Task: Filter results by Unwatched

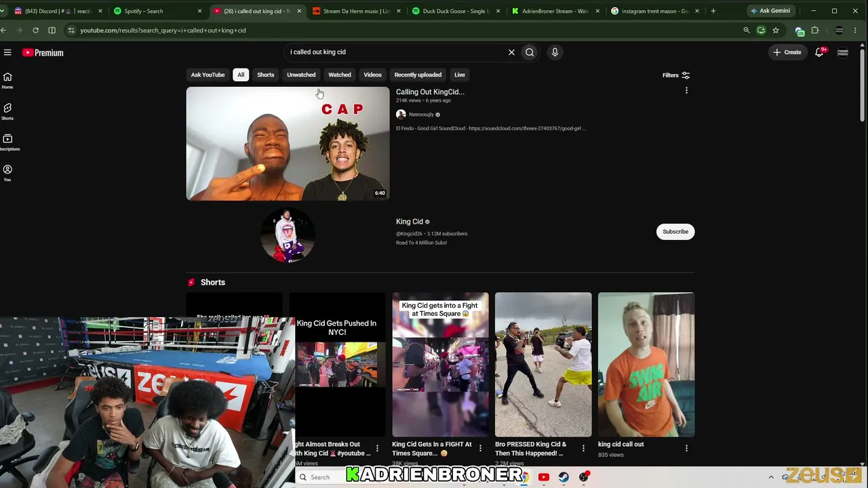Action: pos(301,75)
